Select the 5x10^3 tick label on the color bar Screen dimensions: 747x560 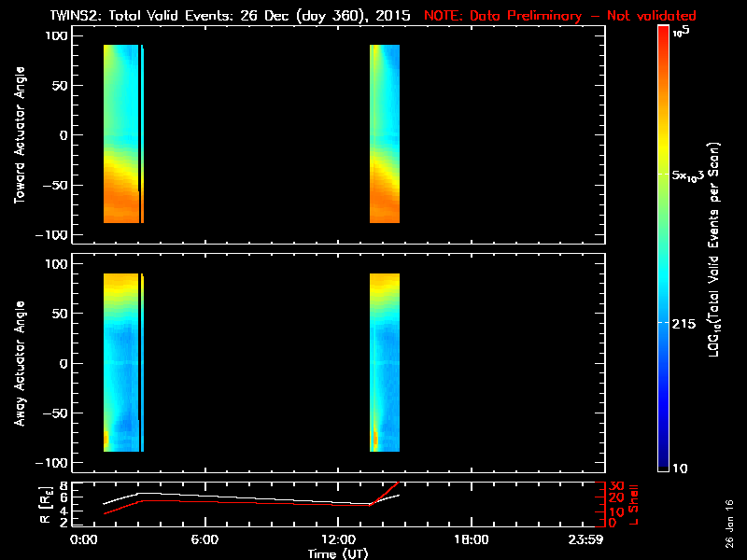point(693,175)
